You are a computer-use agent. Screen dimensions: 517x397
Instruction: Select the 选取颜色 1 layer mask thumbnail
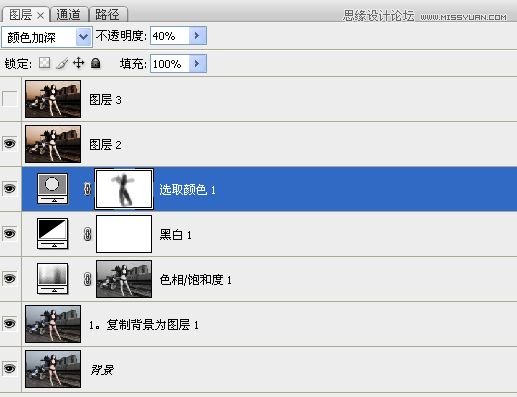click(124, 189)
